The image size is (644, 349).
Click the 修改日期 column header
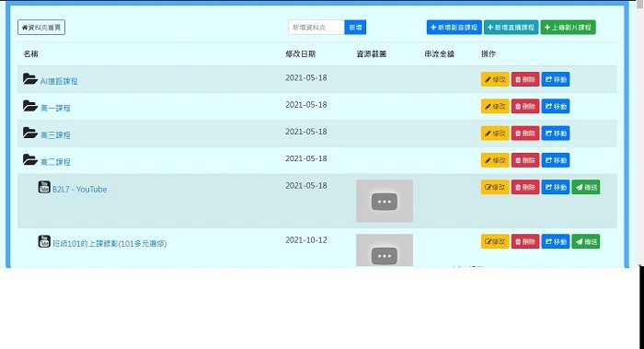pos(301,53)
